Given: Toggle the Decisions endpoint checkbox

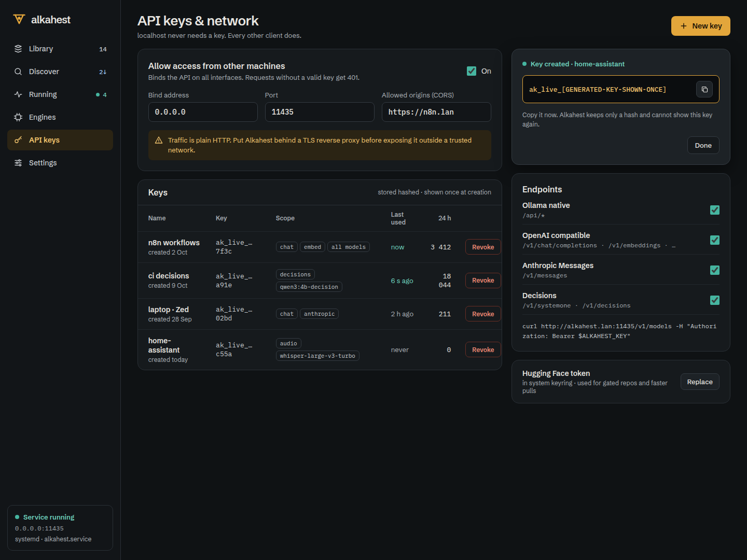Looking at the screenshot, I should tap(715, 300).
